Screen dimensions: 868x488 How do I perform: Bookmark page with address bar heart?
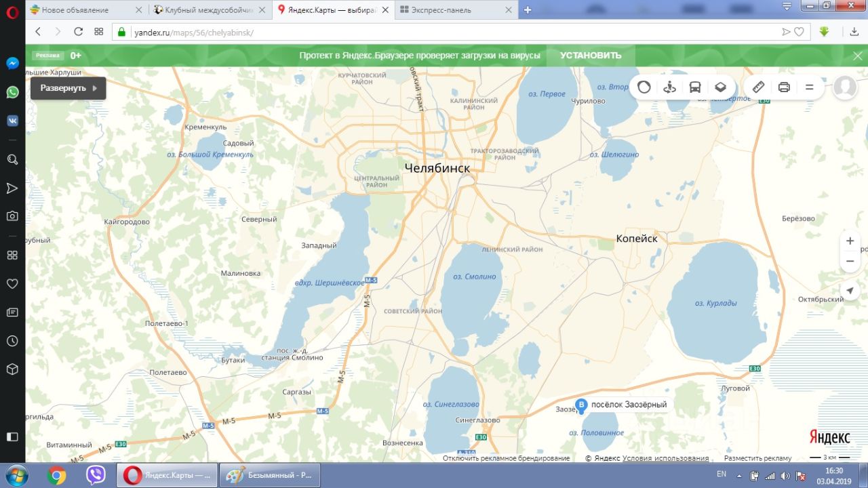(800, 32)
